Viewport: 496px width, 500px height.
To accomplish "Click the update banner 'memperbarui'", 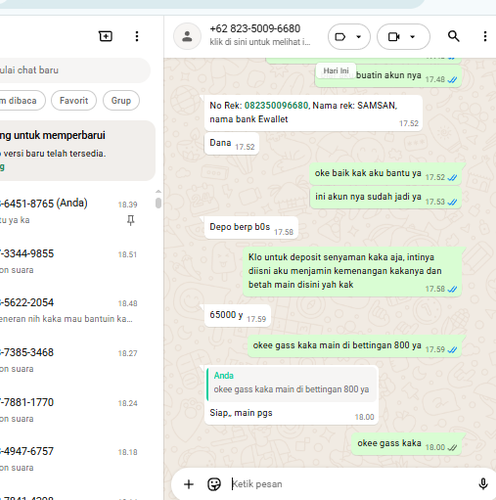I will (77, 150).
